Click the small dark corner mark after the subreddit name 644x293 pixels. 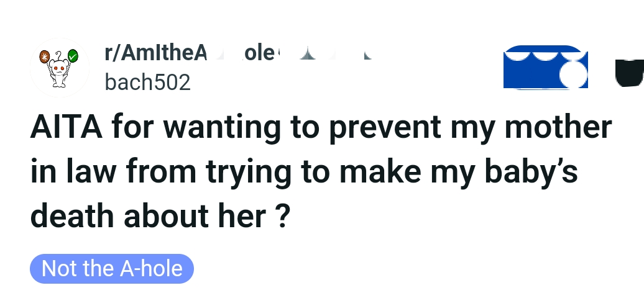click(x=367, y=55)
